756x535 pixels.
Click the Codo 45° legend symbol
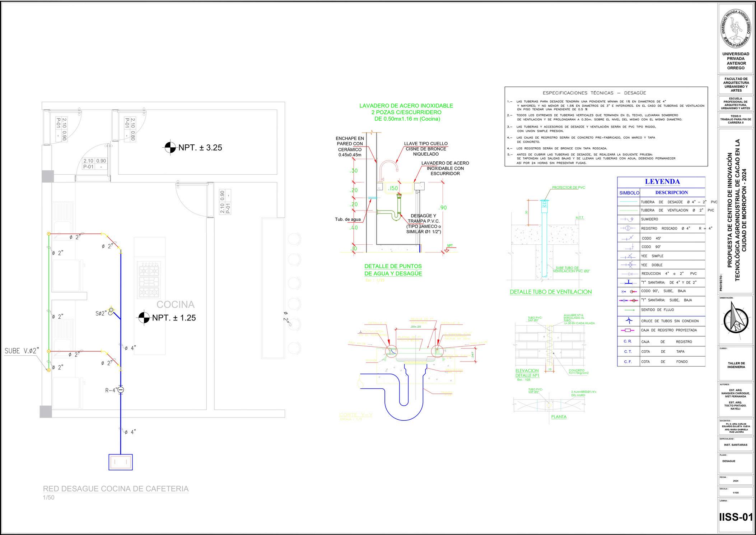(628, 238)
